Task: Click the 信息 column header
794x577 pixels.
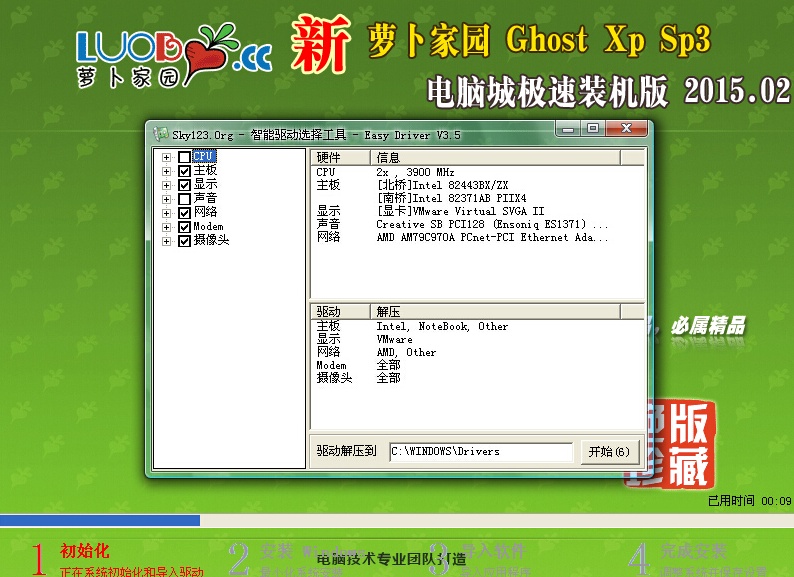Action: (495, 158)
